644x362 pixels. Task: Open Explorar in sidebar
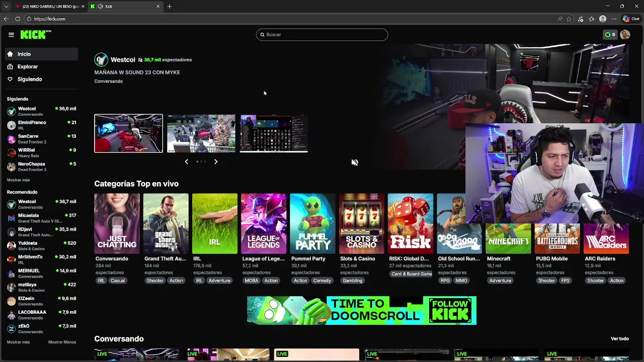click(42, 66)
